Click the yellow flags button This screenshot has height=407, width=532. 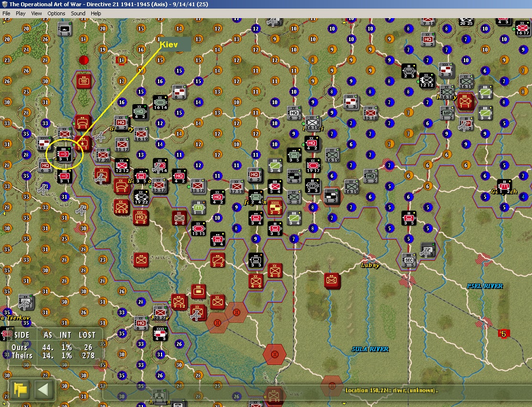(20, 389)
